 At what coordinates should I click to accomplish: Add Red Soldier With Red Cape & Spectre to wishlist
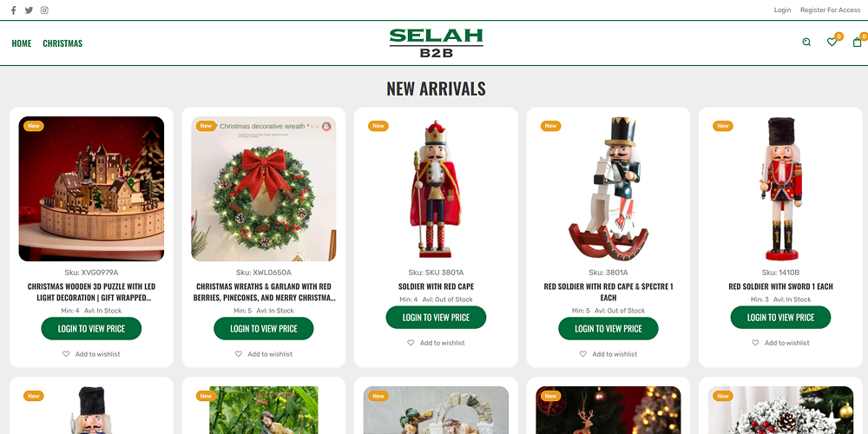click(x=608, y=354)
